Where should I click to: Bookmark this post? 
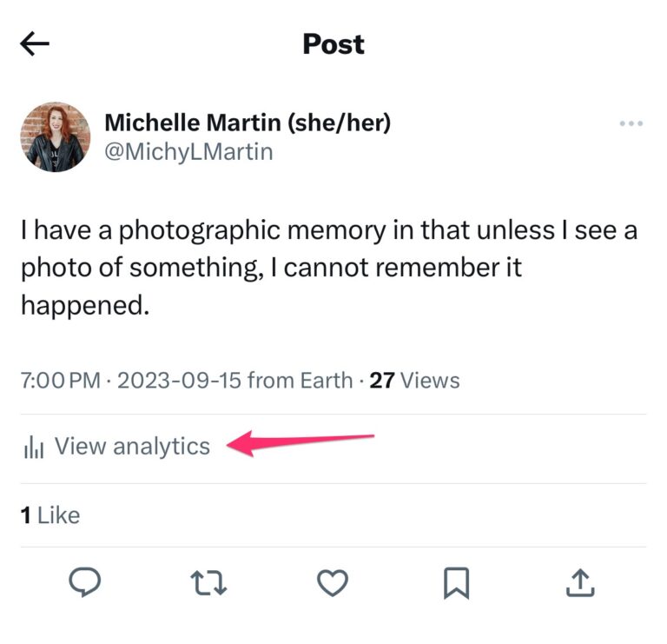[456, 582]
